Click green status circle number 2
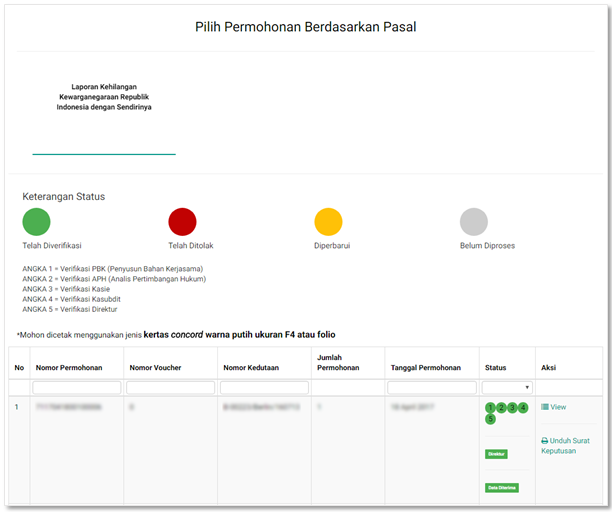Image resolution: width=612 pixels, height=512 pixels. (x=501, y=407)
